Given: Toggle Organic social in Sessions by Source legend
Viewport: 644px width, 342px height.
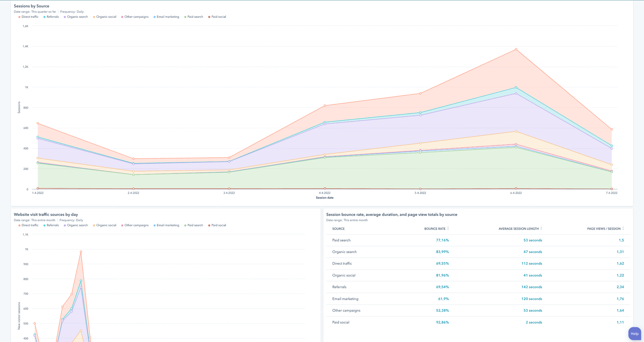Looking at the screenshot, I should (105, 17).
